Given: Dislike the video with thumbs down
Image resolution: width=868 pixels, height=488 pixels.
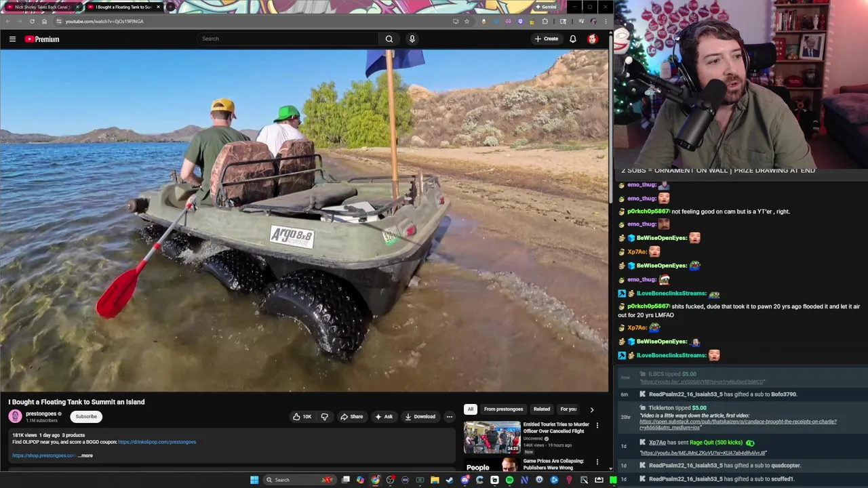Looking at the screenshot, I should [324, 417].
